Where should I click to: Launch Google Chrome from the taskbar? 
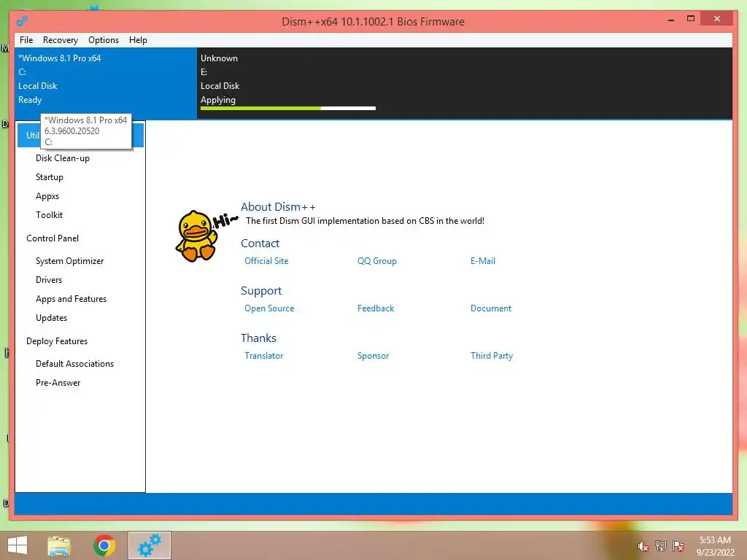(x=104, y=545)
